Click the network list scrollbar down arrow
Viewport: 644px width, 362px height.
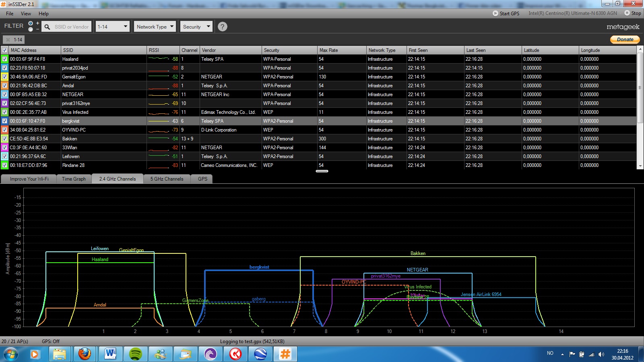pyautogui.click(x=640, y=165)
